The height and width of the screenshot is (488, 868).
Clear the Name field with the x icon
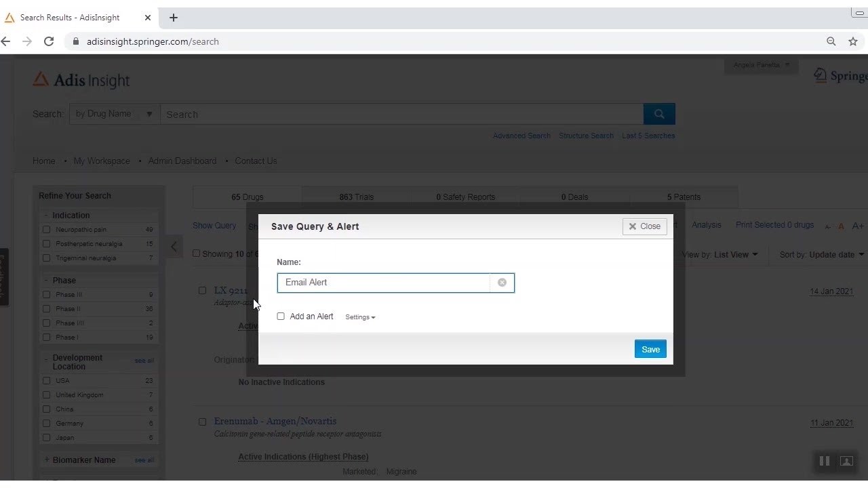(x=502, y=283)
